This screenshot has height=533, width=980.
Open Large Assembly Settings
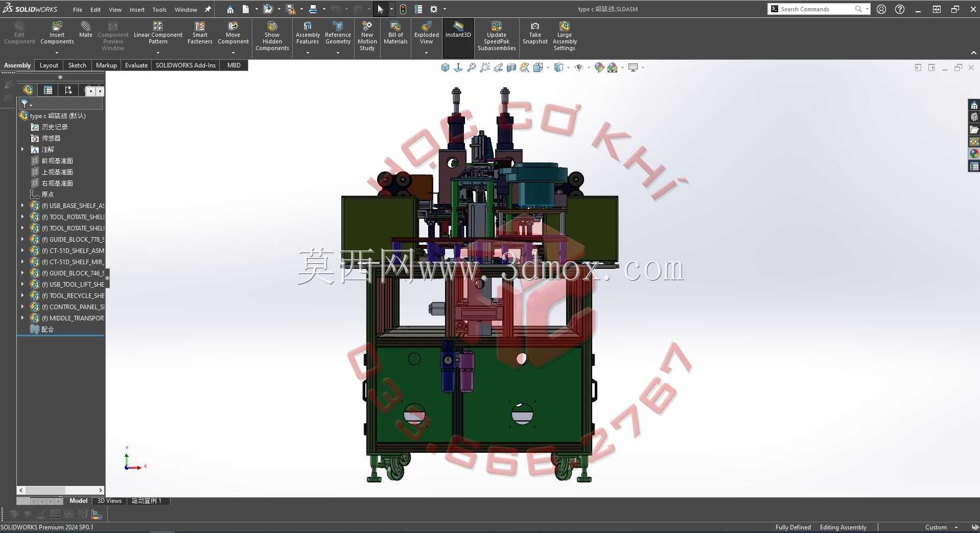565,36
